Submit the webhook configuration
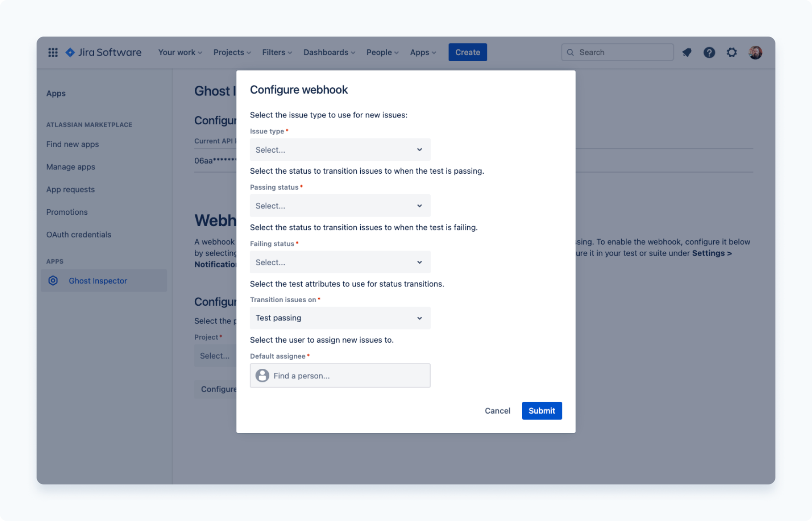This screenshot has width=812, height=521. click(x=541, y=410)
